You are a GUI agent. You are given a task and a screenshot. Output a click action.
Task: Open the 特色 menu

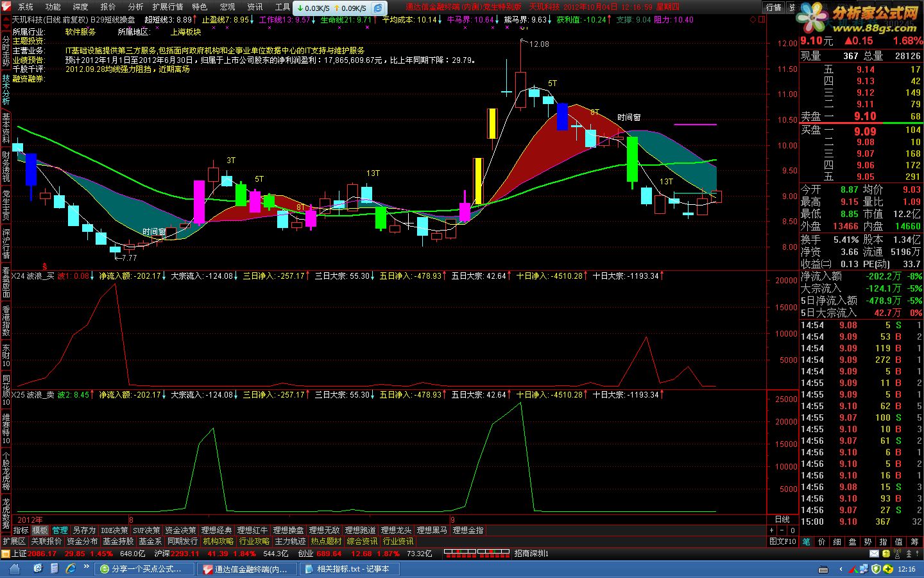tap(200, 7)
